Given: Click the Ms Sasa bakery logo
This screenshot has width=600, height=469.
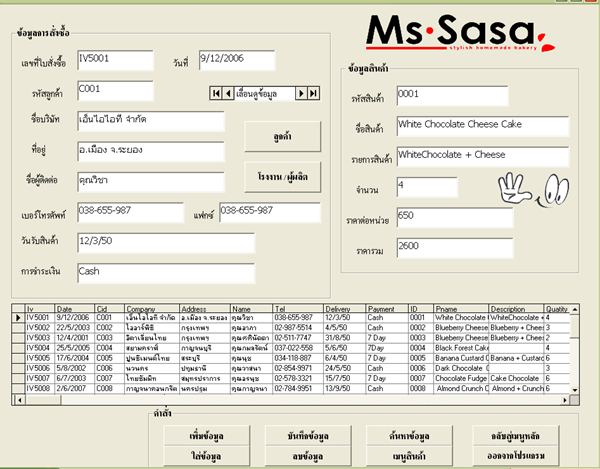Looking at the screenshot, I should 460,33.
